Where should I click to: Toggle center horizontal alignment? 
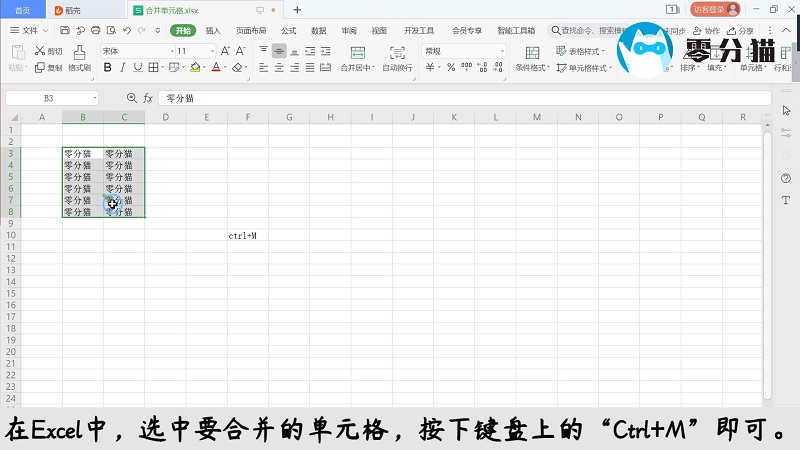279,68
